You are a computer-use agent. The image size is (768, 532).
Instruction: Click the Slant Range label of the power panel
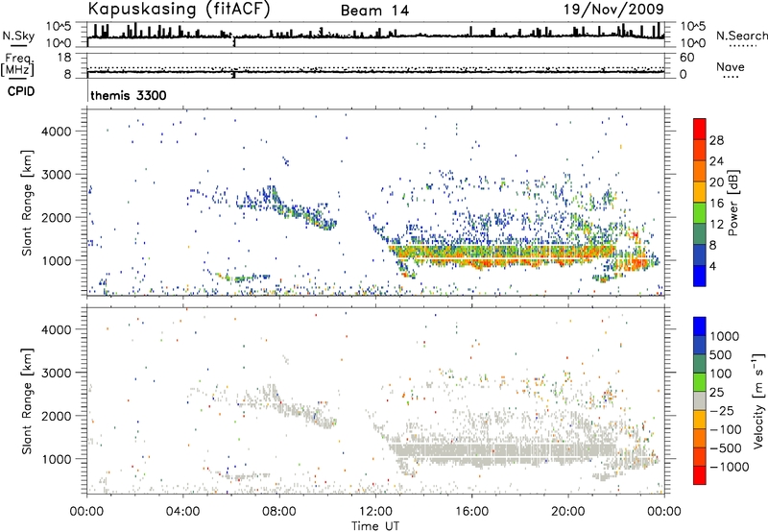pos(27,203)
